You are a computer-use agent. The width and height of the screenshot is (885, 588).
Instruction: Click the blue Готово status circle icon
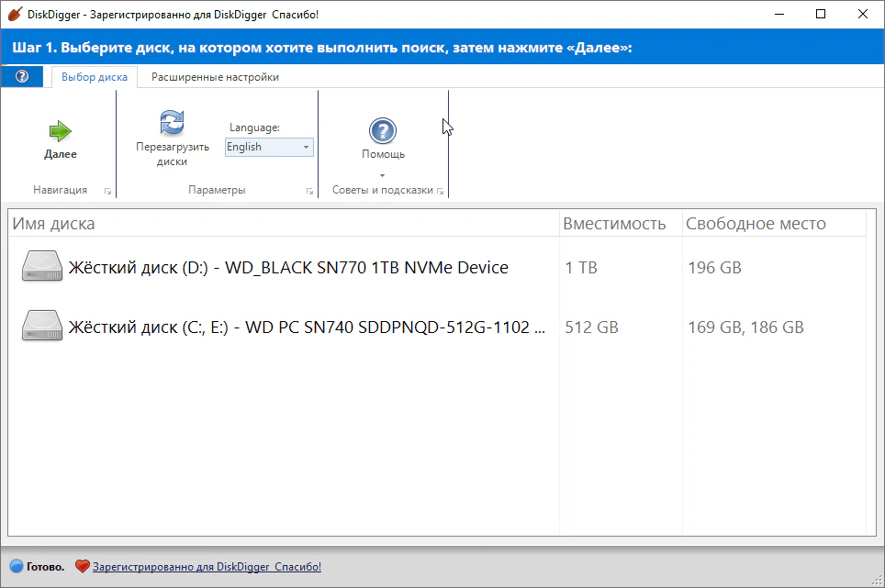(16, 567)
